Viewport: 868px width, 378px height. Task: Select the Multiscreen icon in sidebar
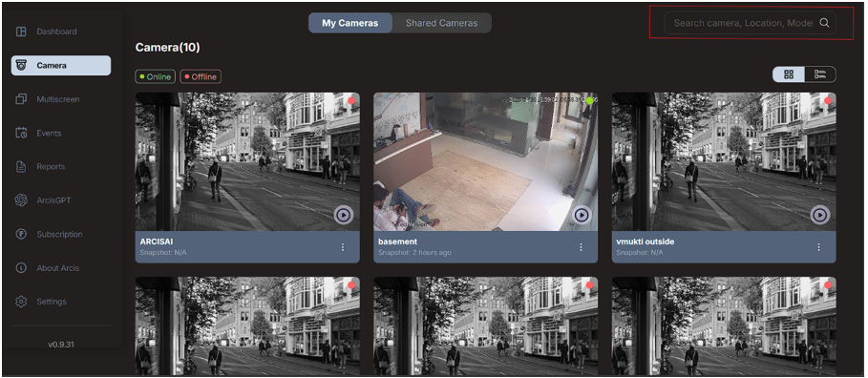pos(21,99)
